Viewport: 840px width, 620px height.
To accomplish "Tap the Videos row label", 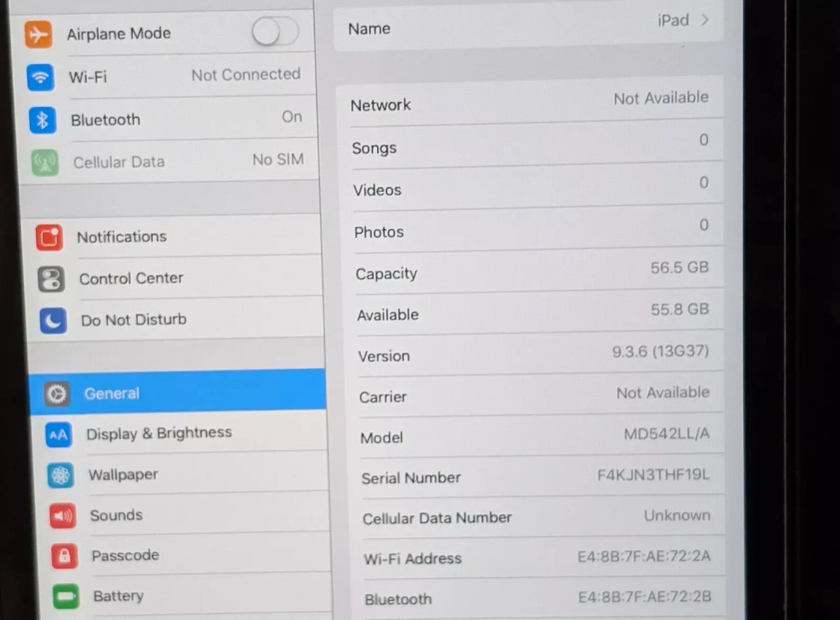I will pyautogui.click(x=377, y=190).
